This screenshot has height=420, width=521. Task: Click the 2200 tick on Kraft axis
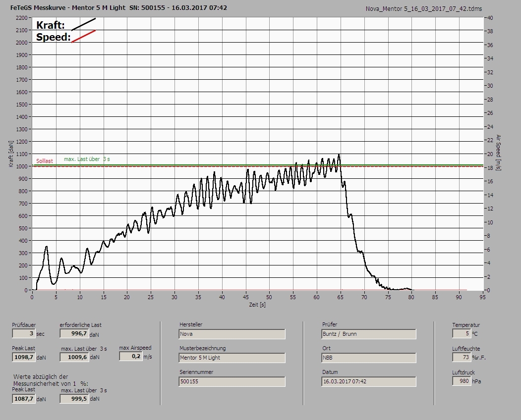click(x=21, y=18)
